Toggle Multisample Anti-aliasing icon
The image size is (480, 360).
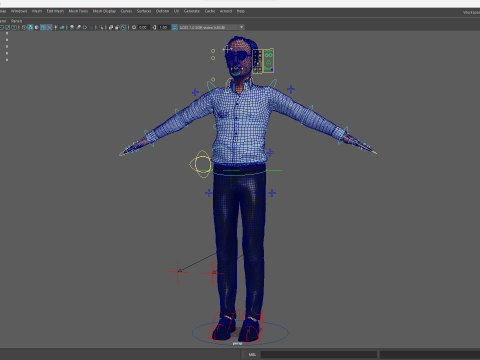(85, 27)
